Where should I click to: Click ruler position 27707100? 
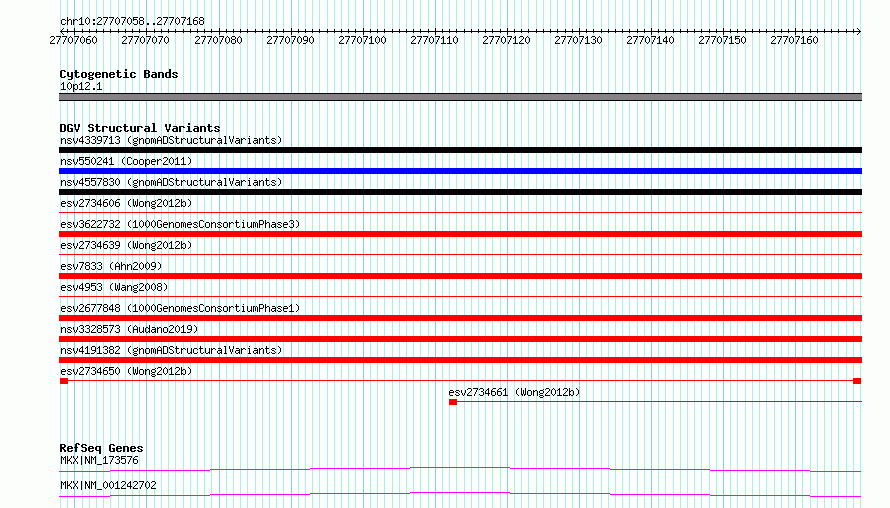362,40
